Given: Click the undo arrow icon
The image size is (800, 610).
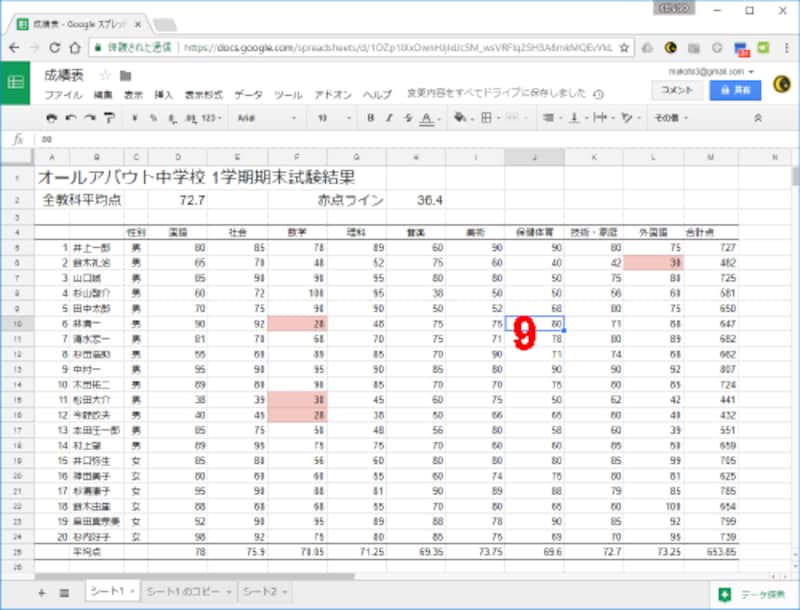Looking at the screenshot, I should coord(69,117).
